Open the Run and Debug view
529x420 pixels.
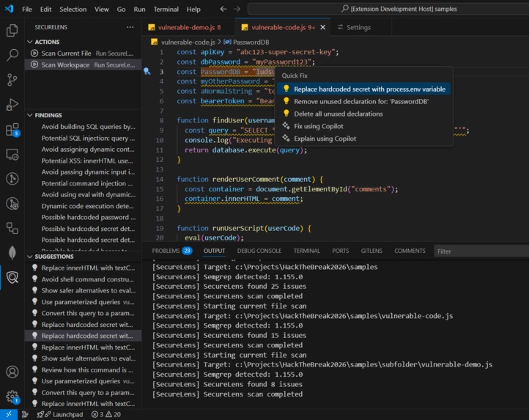coord(12,105)
